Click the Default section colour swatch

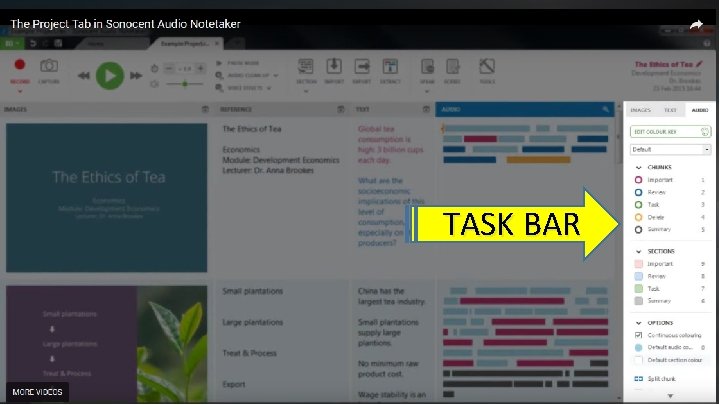click(638, 360)
